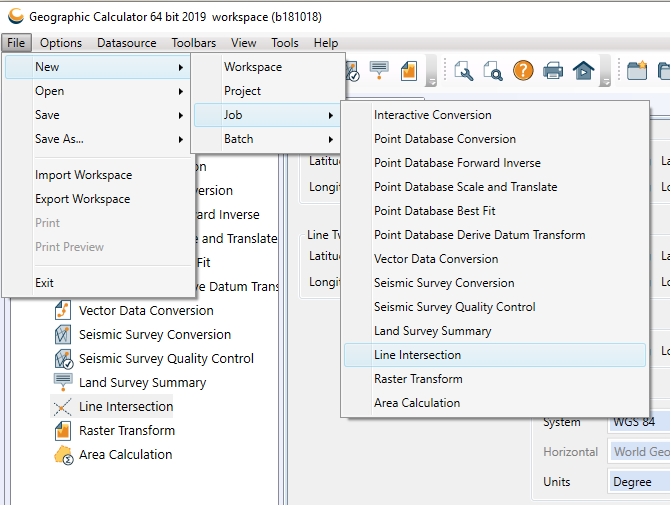
Task: Click the Raster Transform tree icon
Action: (x=63, y=431)
